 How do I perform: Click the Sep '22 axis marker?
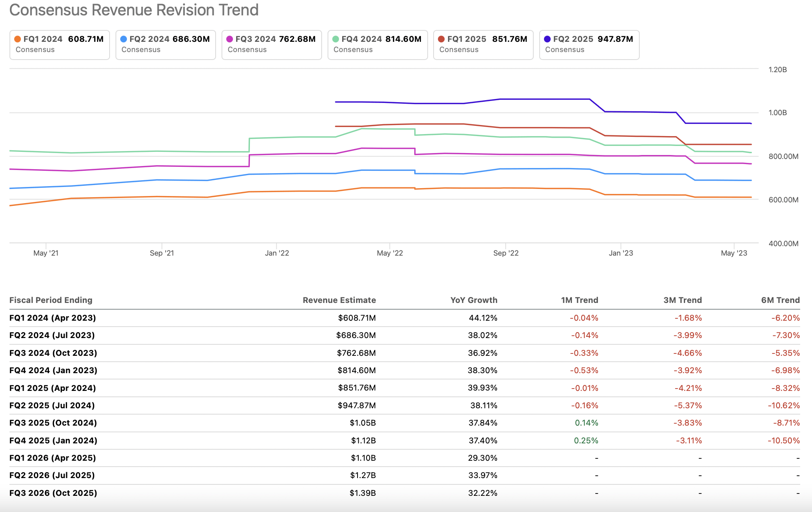pyautogui.click(x=506, y=253)
